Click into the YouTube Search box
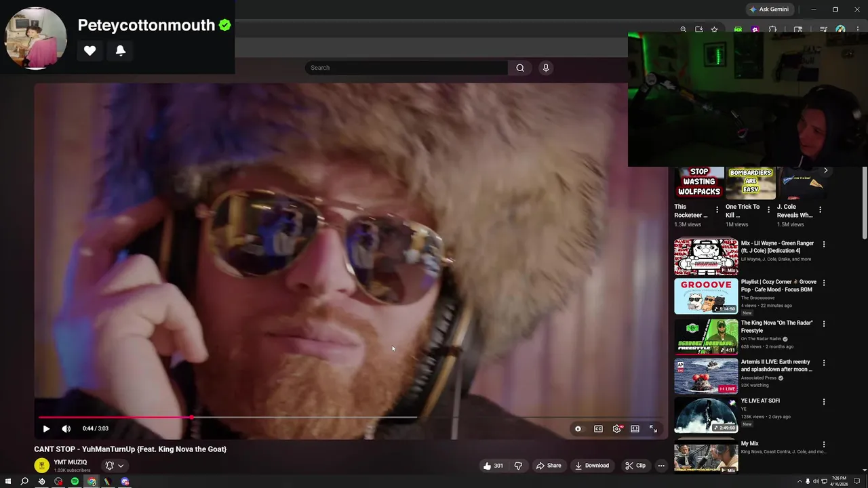Screen dimensions: 868x488 tap(407, 68)
